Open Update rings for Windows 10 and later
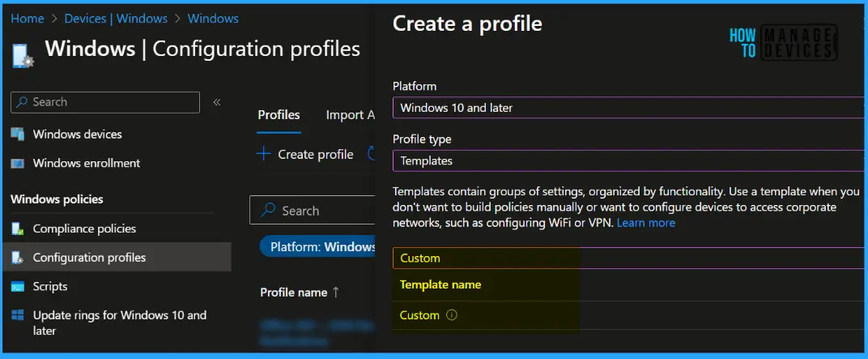Image resolution: width=868 pixels, height=359 pixels. 120,323
